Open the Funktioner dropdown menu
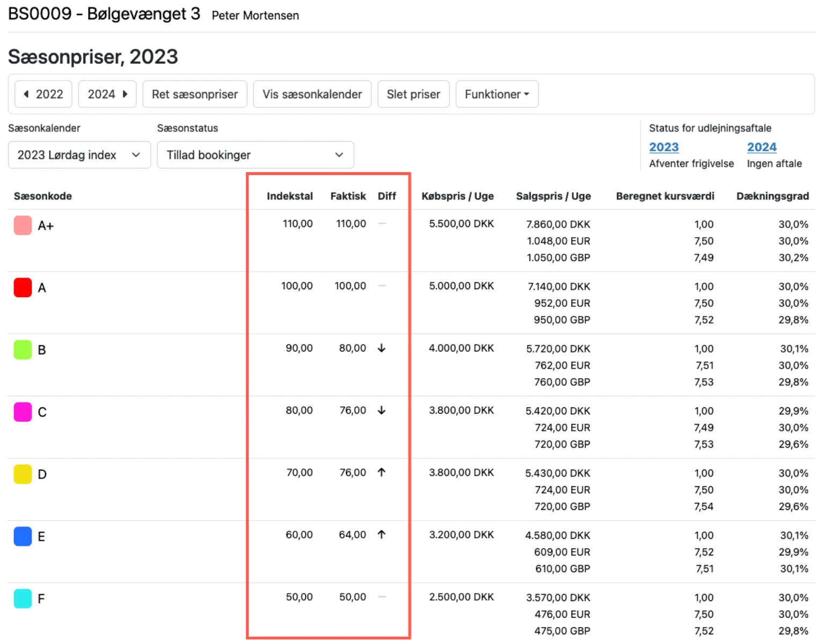 [x=497, y=94]
